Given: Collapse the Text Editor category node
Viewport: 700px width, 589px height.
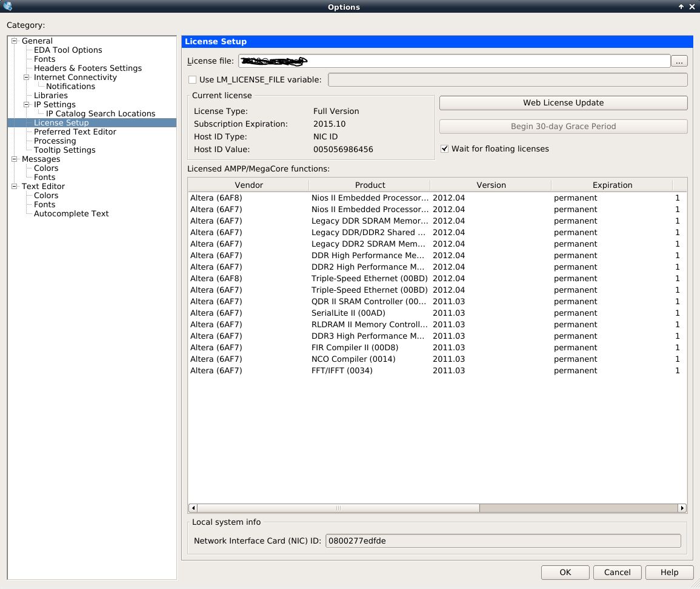Looking at the screenshot, I should pos(15,187).
